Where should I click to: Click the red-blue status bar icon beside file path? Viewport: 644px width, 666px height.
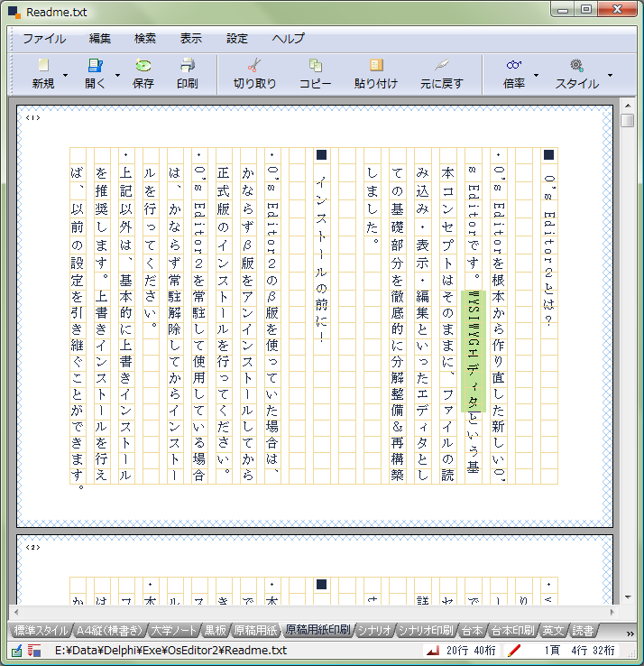(x=34, y=651)
